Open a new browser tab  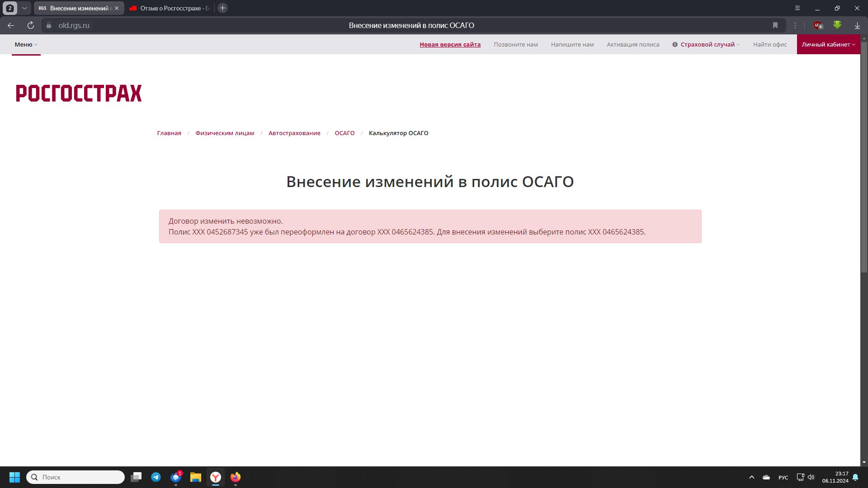222,8
